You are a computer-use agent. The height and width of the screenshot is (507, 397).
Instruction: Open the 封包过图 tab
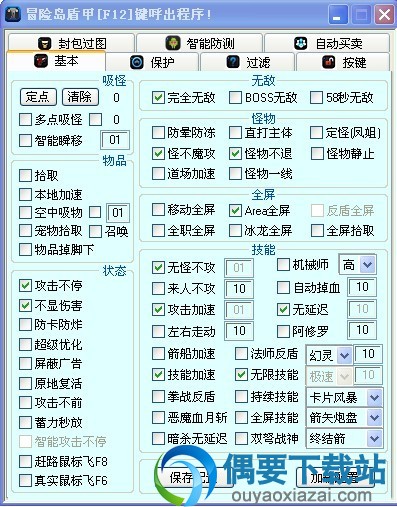coord(71,43)
